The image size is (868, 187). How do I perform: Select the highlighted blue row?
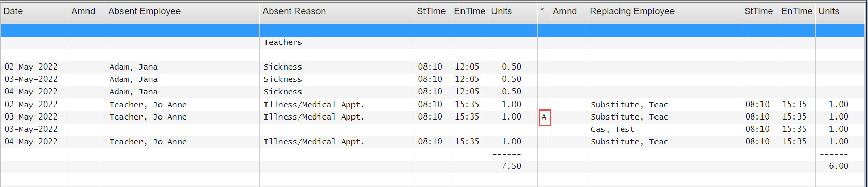tap(432, 30)
